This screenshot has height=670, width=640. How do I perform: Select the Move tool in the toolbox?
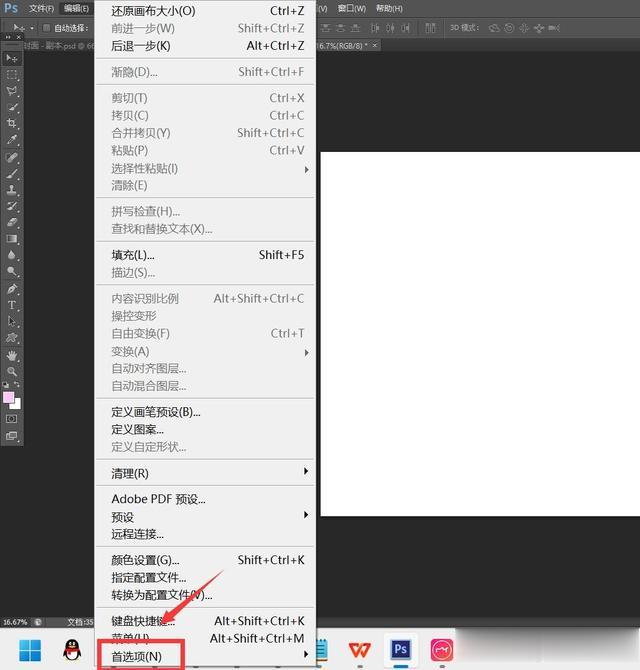click(12, 58)
